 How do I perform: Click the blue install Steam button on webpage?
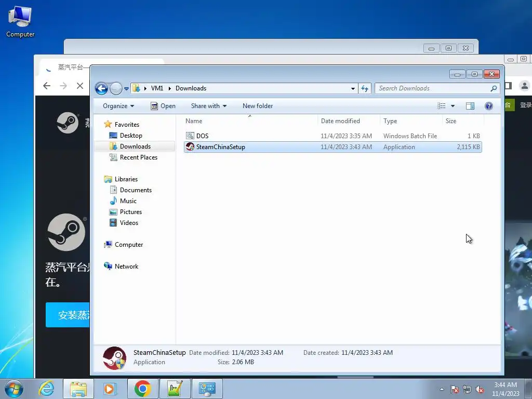68,315
